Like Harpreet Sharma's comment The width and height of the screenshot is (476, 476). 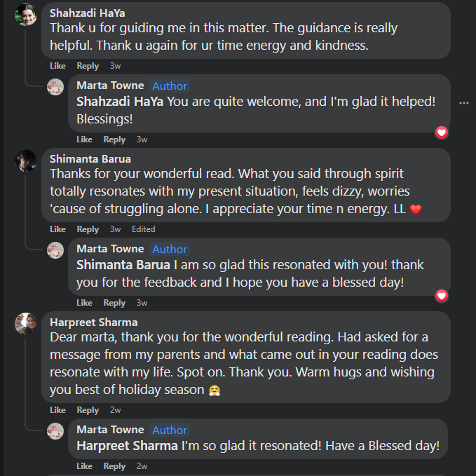(x=57, y=410)
